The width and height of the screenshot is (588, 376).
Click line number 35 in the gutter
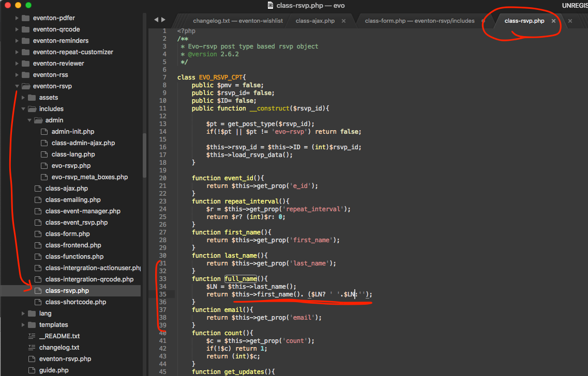click(163, 294)
